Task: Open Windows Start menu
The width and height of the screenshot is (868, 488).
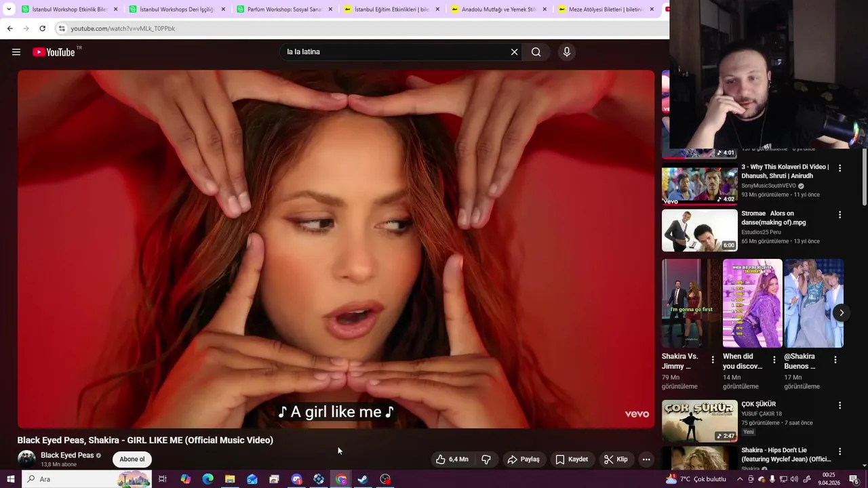Action: pos(10,479)
